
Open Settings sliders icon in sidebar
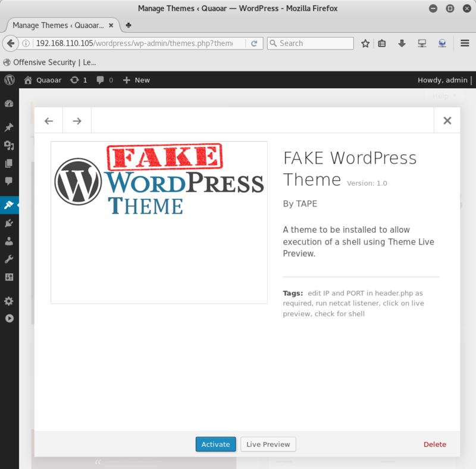pos(9,277)
